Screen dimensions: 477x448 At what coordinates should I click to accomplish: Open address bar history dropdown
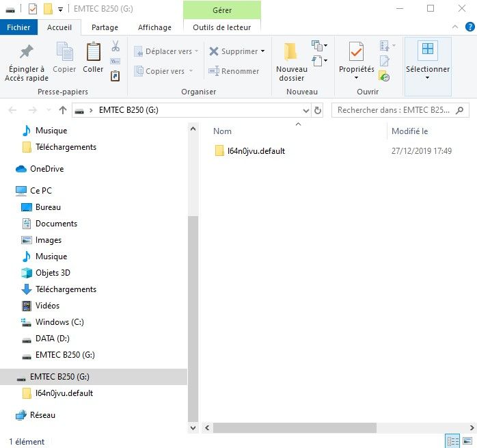click(306, 110)
